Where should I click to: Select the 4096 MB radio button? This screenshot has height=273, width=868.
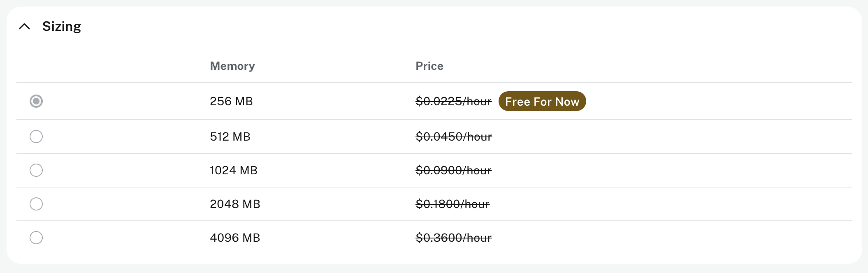click(36, 238)
